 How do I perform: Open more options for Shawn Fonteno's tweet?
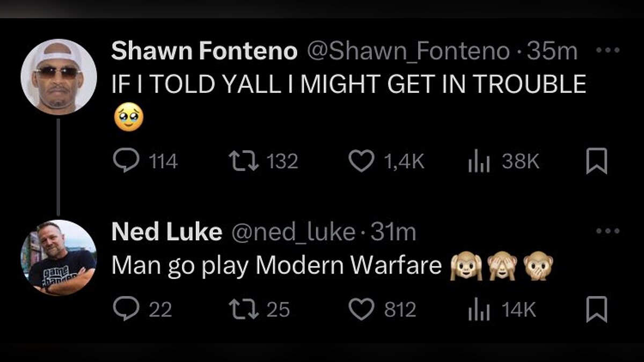click(608, 51)
